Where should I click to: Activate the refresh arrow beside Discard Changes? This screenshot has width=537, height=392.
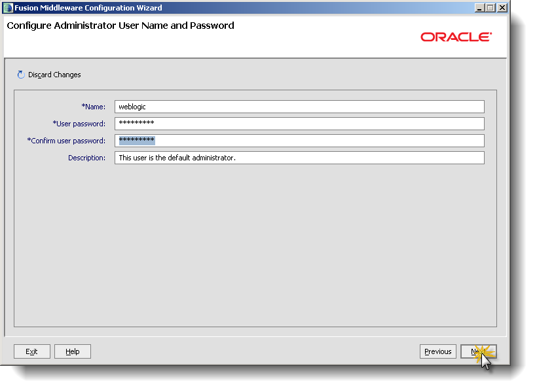point(20,75)
